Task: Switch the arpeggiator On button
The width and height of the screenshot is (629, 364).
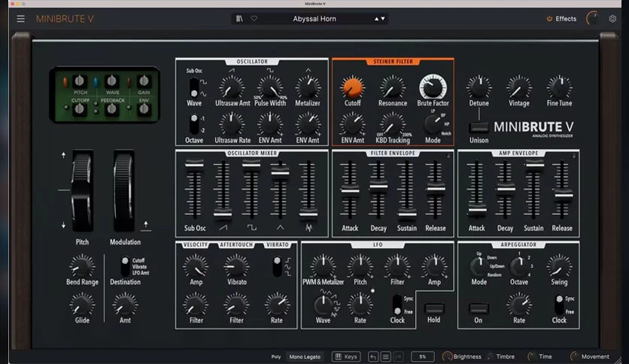Action: [479, 308]
